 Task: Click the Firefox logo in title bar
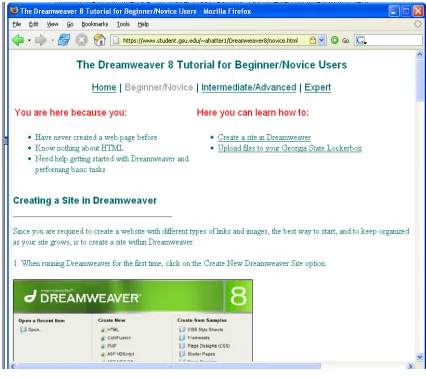14,11
